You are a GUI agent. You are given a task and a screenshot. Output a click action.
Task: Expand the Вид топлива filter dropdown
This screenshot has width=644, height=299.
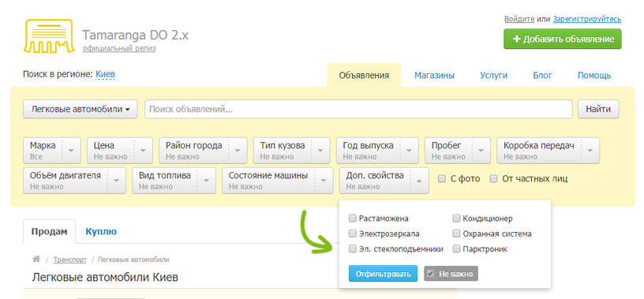(x=174, y=181)
